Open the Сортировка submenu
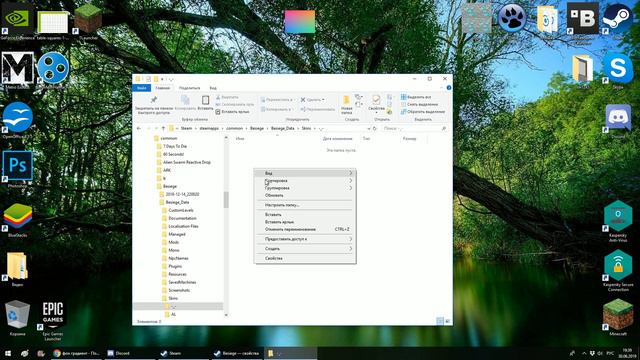Viewport: 640px width, 360px height. pyautogui.click(x=305, y=180)
